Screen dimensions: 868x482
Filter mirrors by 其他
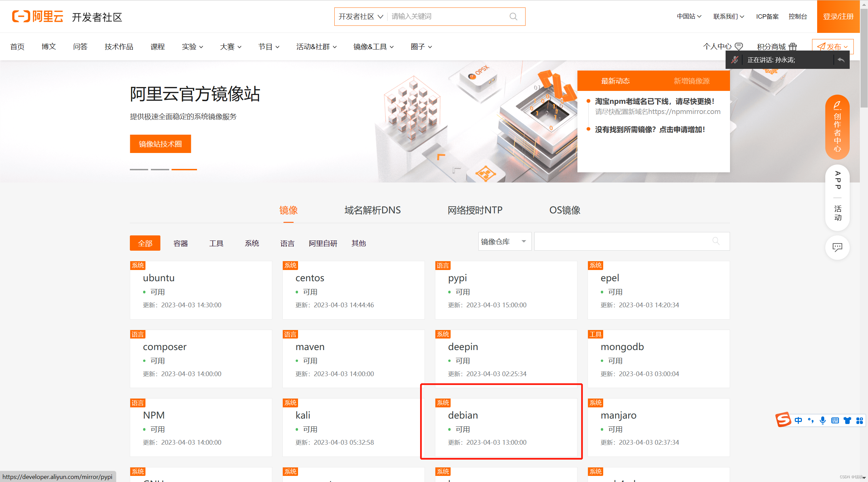359,243
